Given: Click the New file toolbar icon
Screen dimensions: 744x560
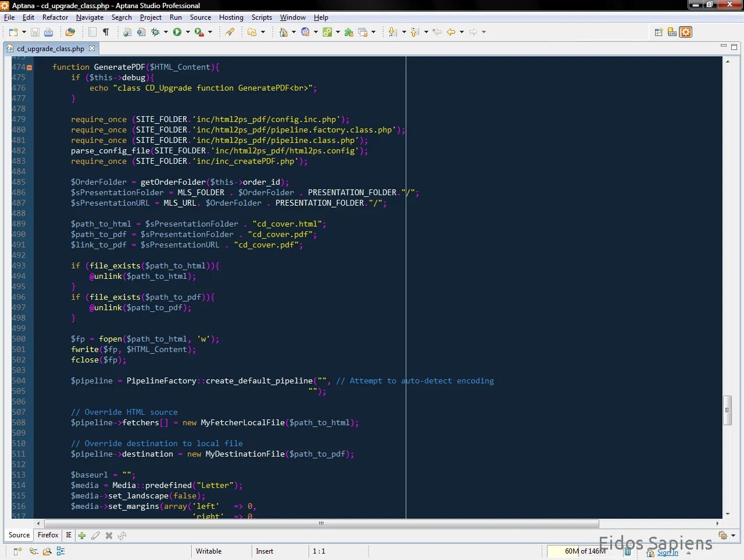Looking at the screenshot, I should (x=13, y=32).
